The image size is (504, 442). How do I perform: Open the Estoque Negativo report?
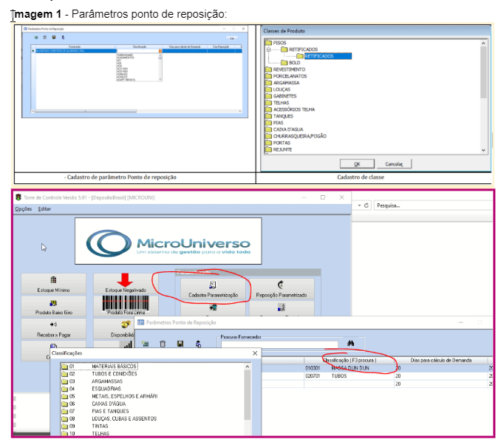pos(125,284)
